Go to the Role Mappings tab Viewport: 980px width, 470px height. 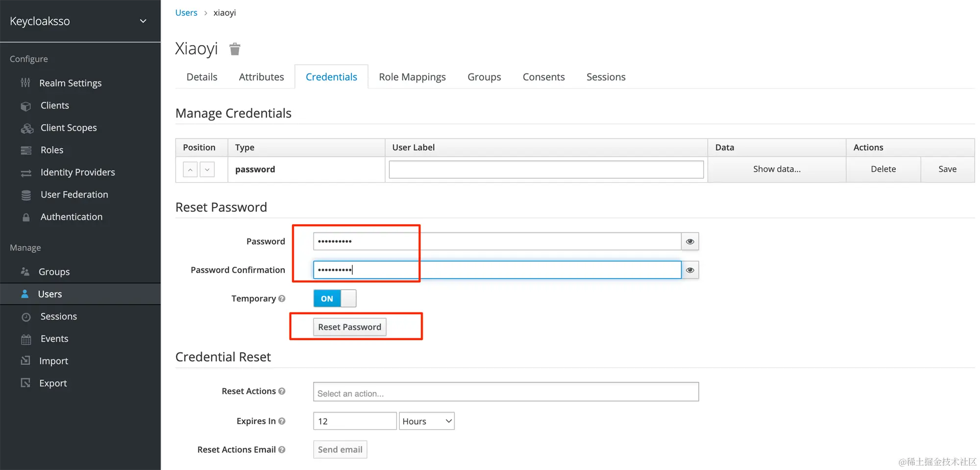coord(412,77)
